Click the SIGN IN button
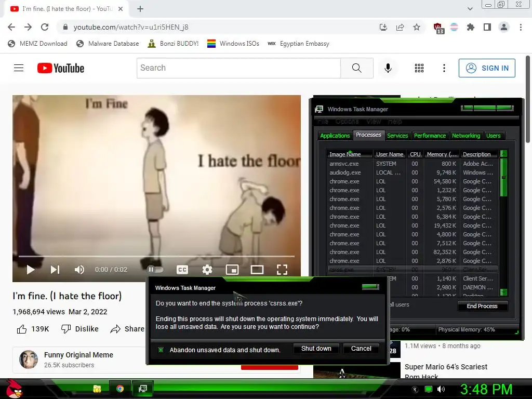The width and height of the screenshot is (532, 399). [487, 68]
